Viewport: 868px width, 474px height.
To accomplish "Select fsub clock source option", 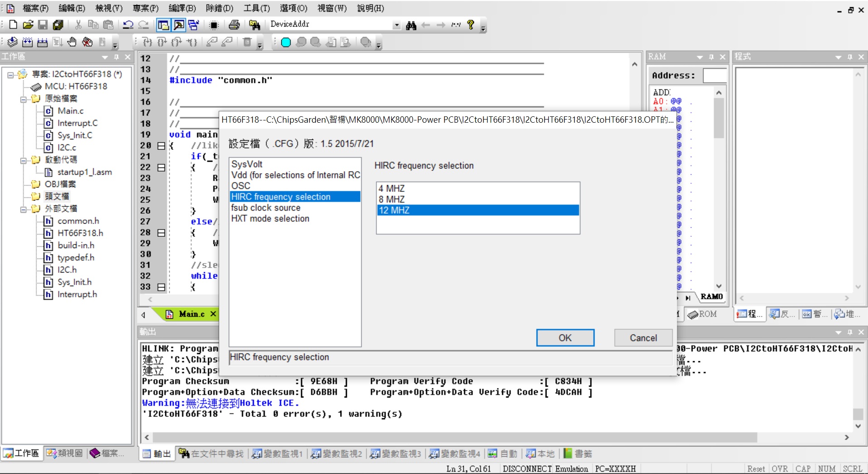I will (x=295, y=207).
